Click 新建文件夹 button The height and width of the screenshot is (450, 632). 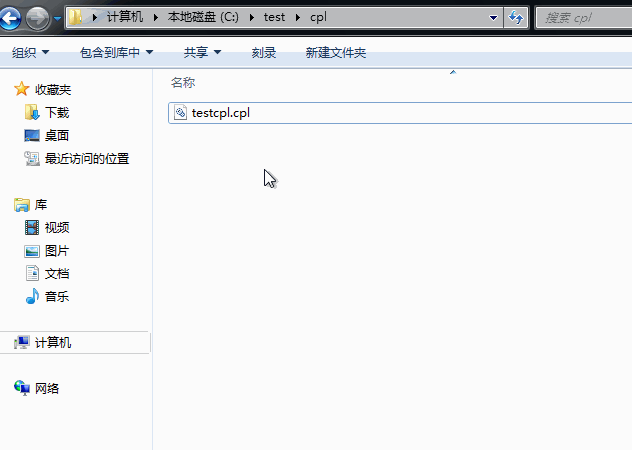click(335, 52)
